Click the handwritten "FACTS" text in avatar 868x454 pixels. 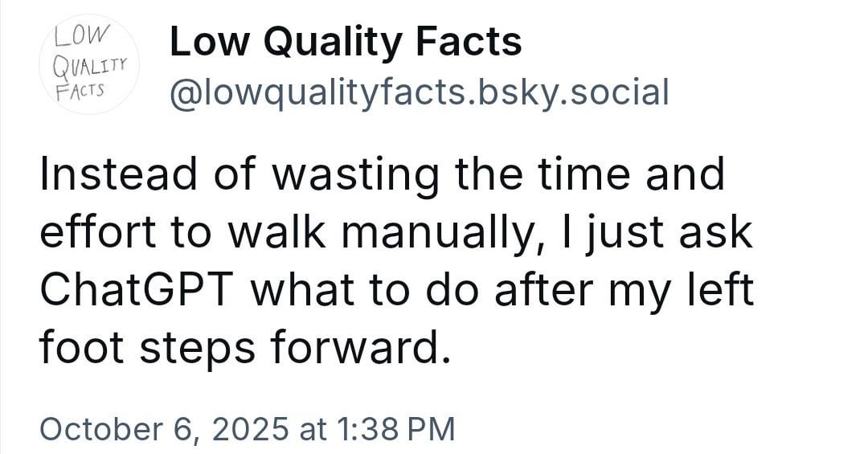[82, 88]
